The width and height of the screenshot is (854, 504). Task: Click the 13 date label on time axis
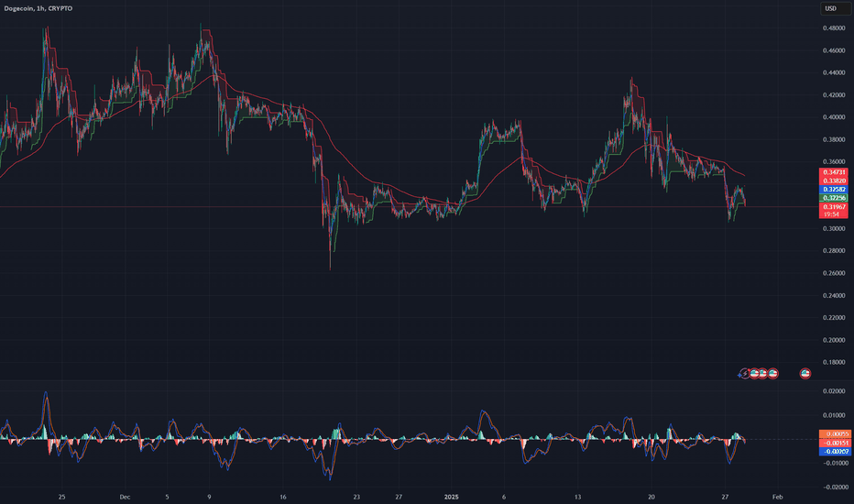(x=577, y=497)
